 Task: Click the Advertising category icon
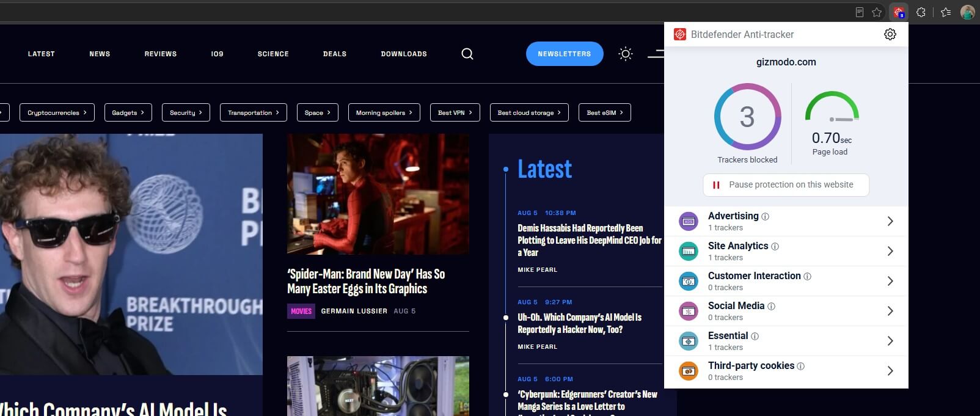click(689, 221)
